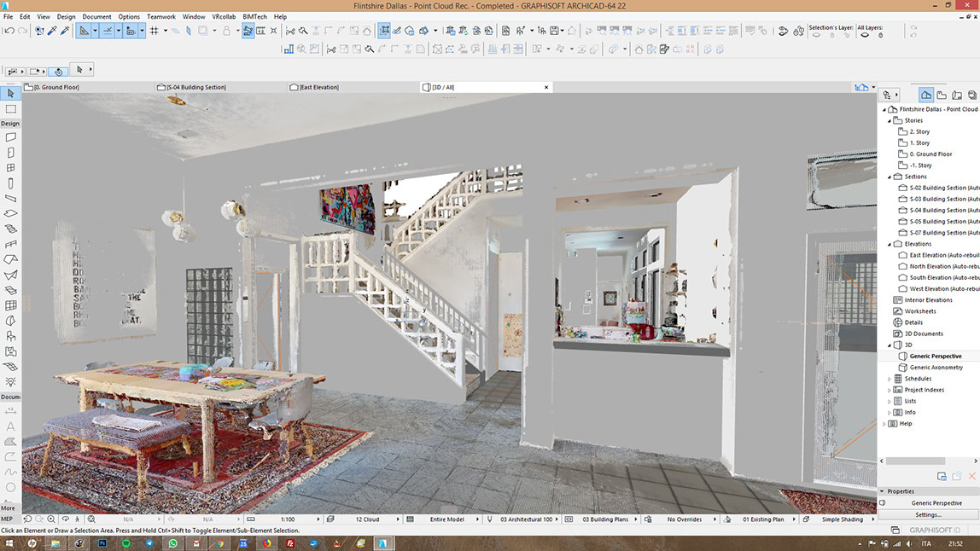
Task: Toggle the grid snap display button
Action: pos(155,31)
